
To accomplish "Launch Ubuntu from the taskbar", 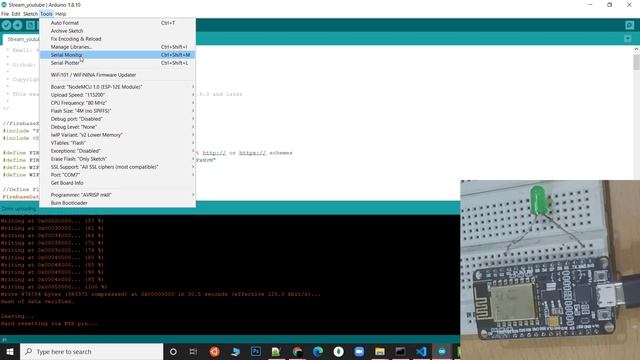I will (214, 351).
